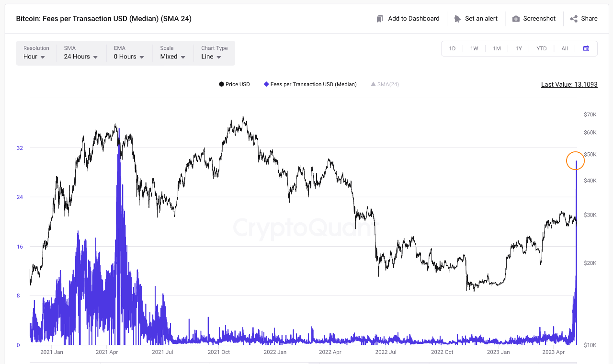Screen dimensions: 613x364
Task: Click the gray SMA(24) triangle icon
Action: [373, 84]
